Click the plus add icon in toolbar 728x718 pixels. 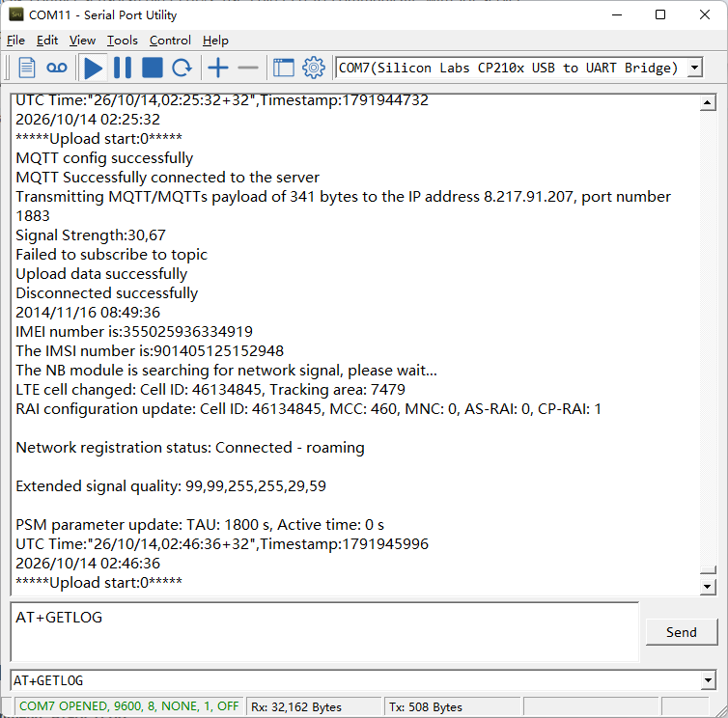[x=218, y=69]
